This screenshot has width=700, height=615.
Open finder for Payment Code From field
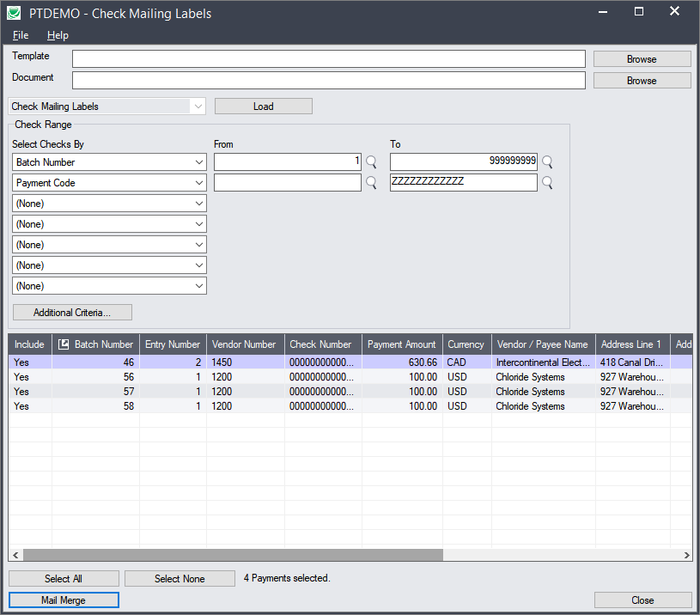pyautogui.click(x=371, y=182)
